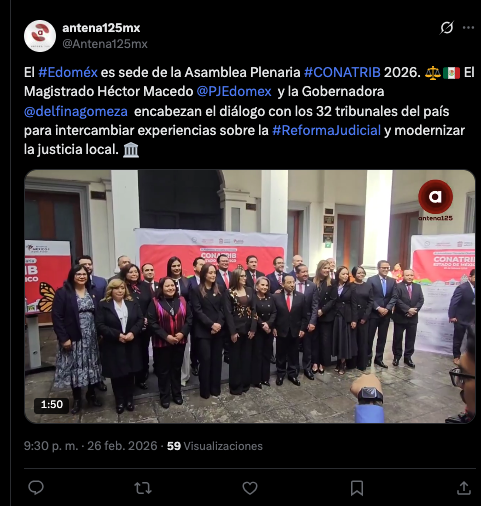Like the tweet with heart icon
The image size is (481, 506).
pos(250,488)
